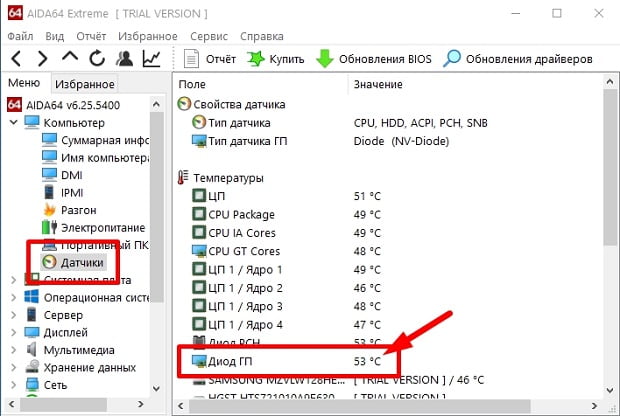Open the graph chart toolbar icon
Image resolution: width=620 pixels, height=416 pixels.
(x=151, y=59)
